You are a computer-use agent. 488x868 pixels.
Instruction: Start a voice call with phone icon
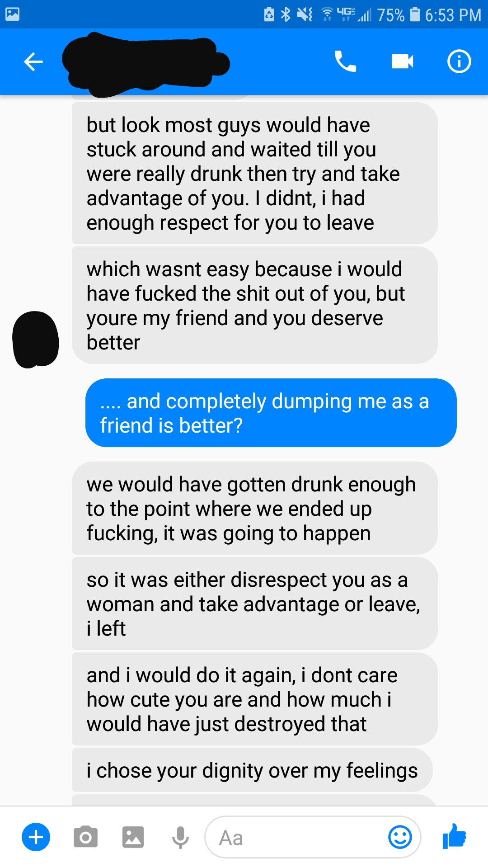(345, 61)
